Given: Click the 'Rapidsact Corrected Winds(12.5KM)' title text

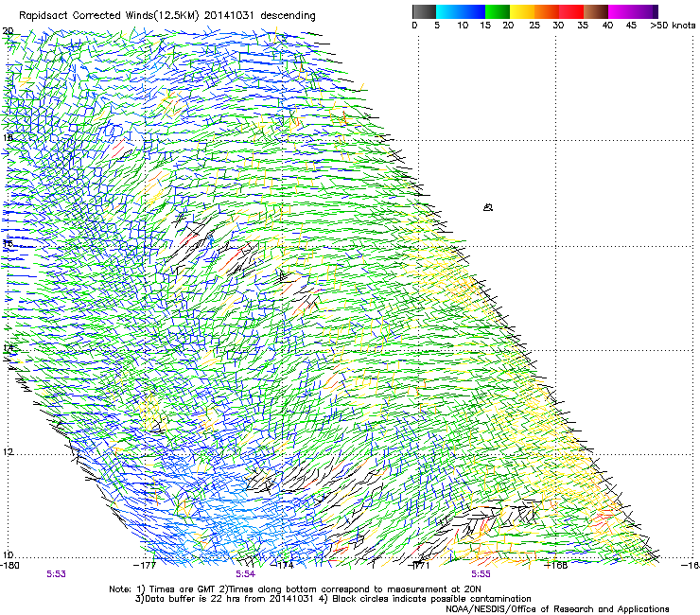Looking at the screenshot, I should (109, 16).
